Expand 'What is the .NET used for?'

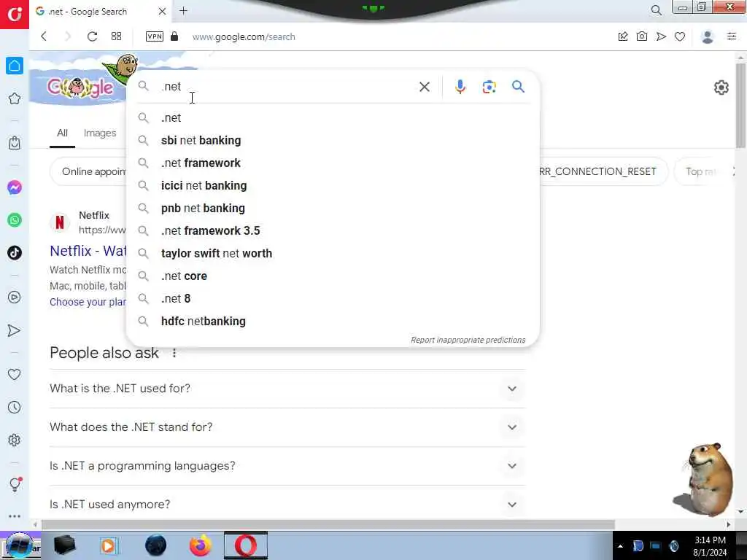(287, 389)
